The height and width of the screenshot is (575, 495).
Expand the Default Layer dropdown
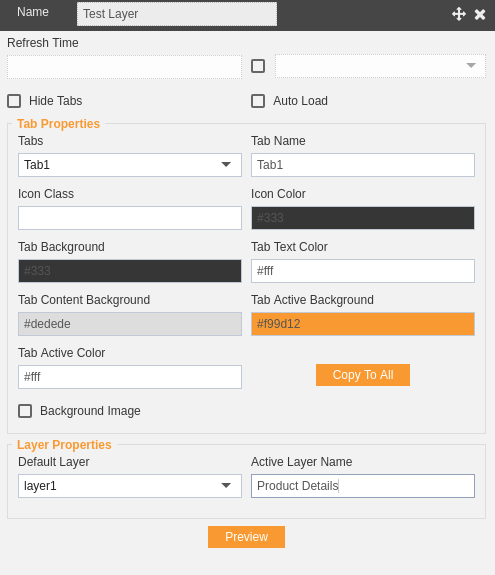click(130, 486)
